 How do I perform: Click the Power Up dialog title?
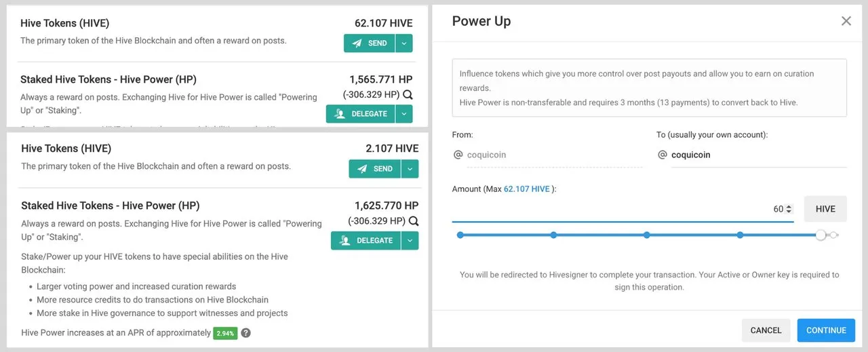(481, 21)
